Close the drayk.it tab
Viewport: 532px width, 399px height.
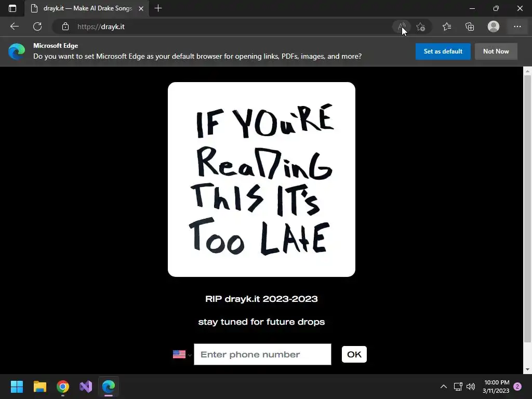click(x=141, y=8)
